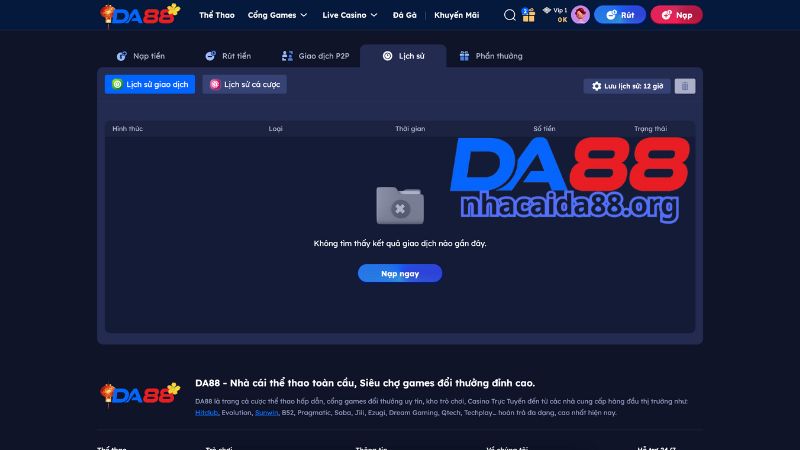Screen dimensions: 800x450
Task: Switch to Nạp tiền tab
Action: pos(141,56)
